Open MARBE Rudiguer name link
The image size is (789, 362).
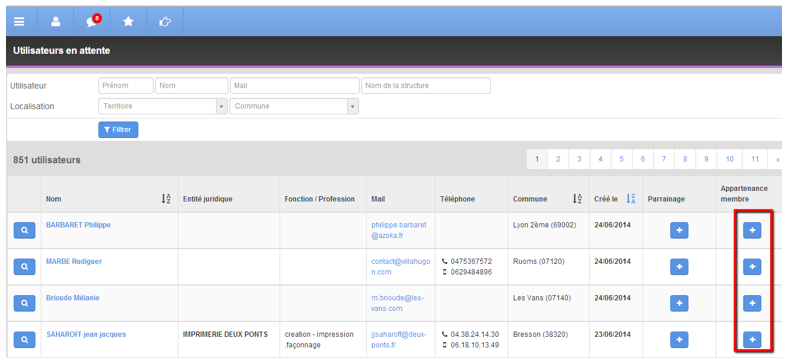pos(73,261)
